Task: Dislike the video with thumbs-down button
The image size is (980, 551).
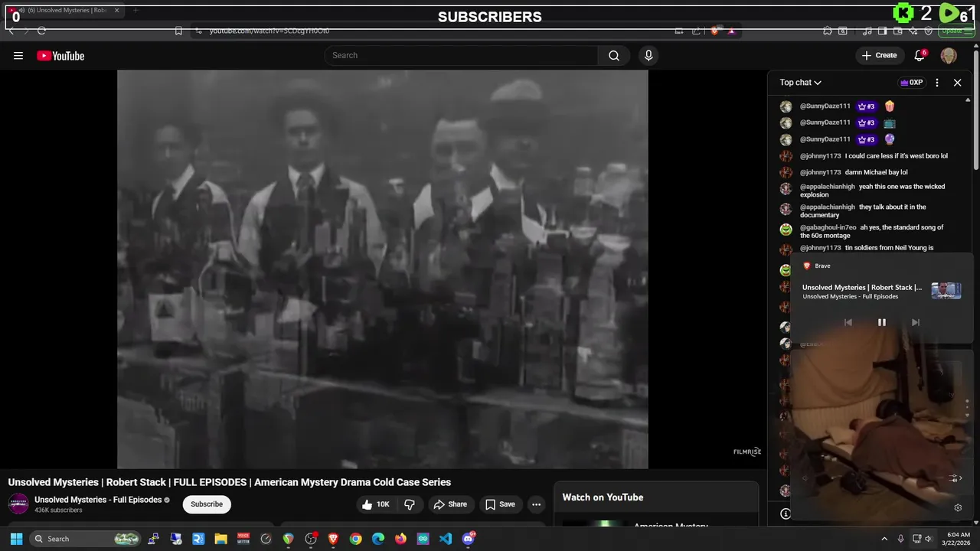Action: 410,504
